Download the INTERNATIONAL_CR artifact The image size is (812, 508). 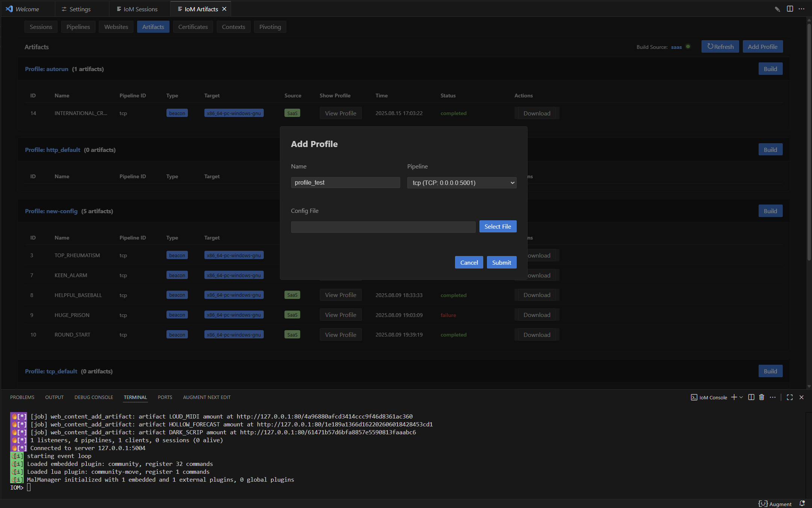click(537, 113)
